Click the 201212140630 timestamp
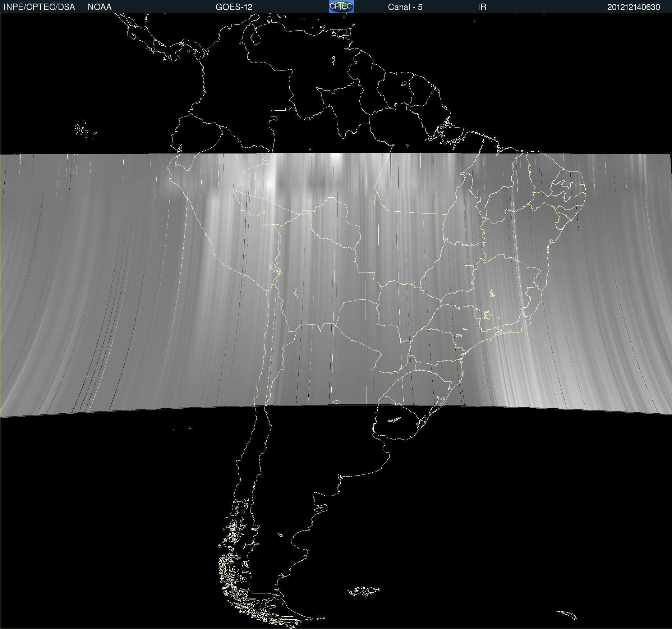The width and height of the screenshot is (672, 629). point(634,7)
